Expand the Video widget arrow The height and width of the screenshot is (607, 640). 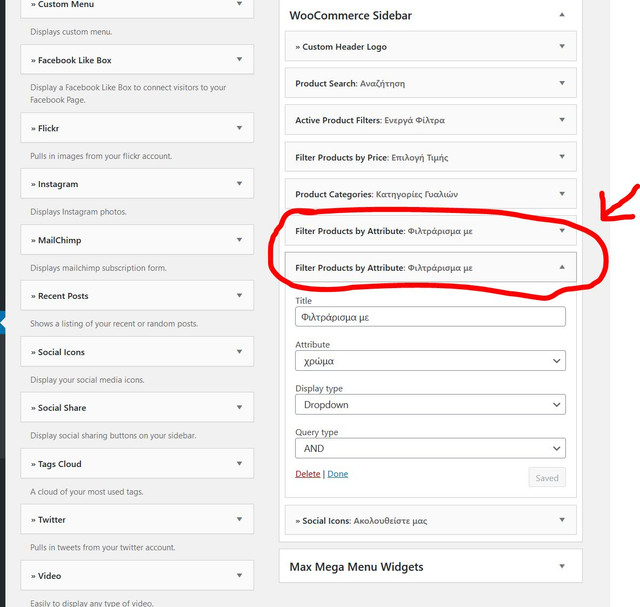tap(239, 575)
